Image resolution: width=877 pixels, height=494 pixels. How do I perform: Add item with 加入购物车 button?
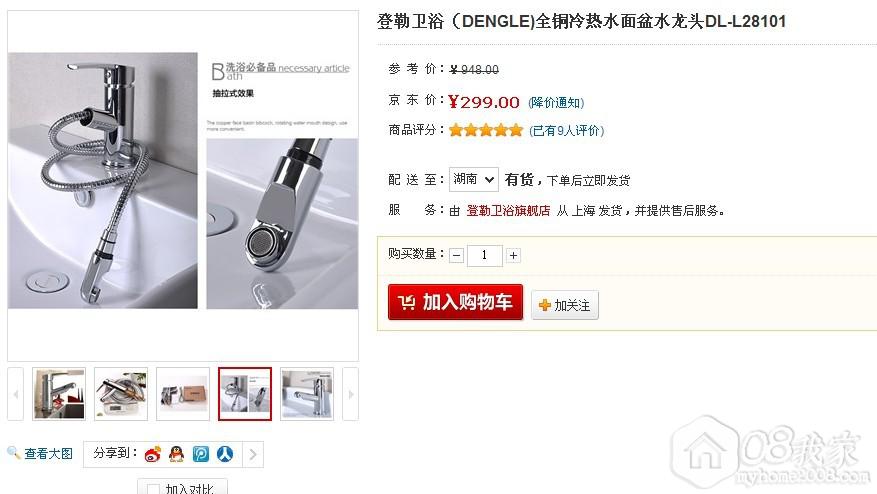(455, 302)
